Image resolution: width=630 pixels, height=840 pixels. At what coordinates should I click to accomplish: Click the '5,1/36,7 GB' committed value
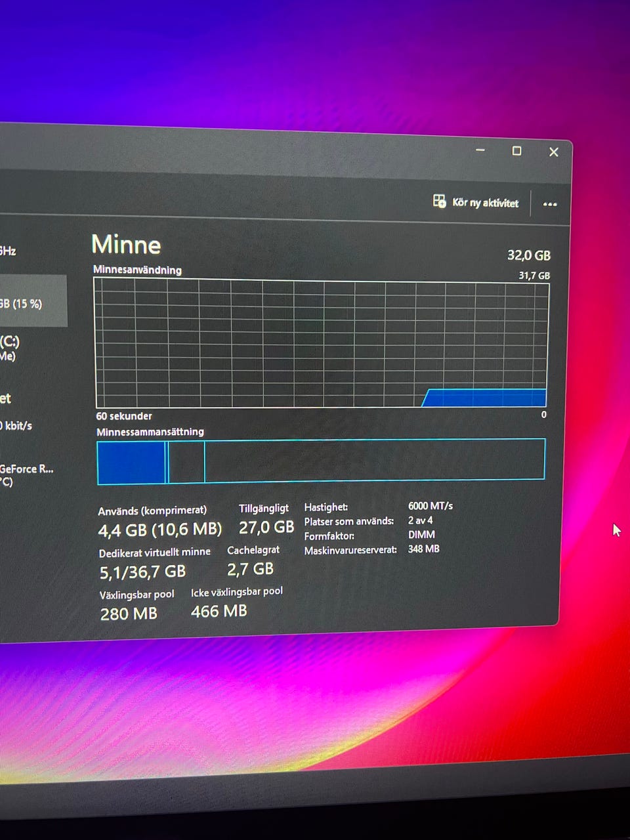142,572
